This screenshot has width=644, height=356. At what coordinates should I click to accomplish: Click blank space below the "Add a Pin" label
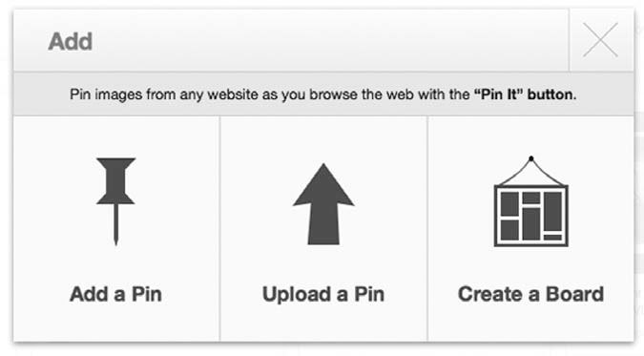pos(115,323)
